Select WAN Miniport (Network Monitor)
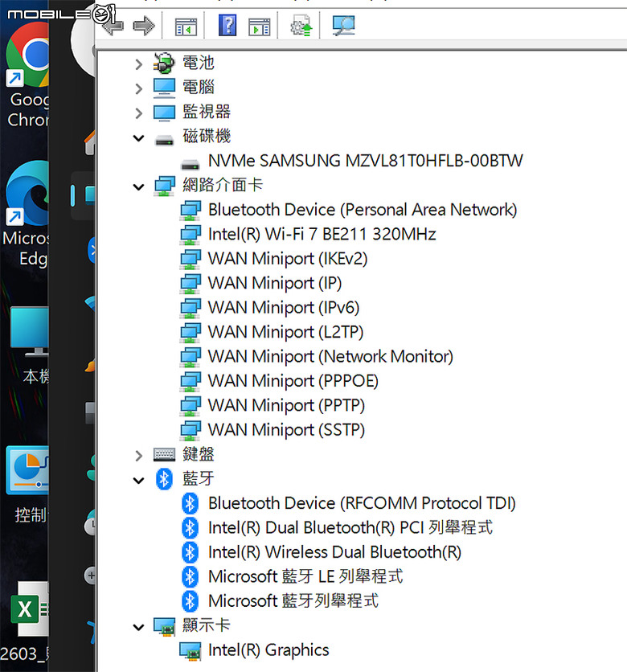 click(x=330, y=357)
